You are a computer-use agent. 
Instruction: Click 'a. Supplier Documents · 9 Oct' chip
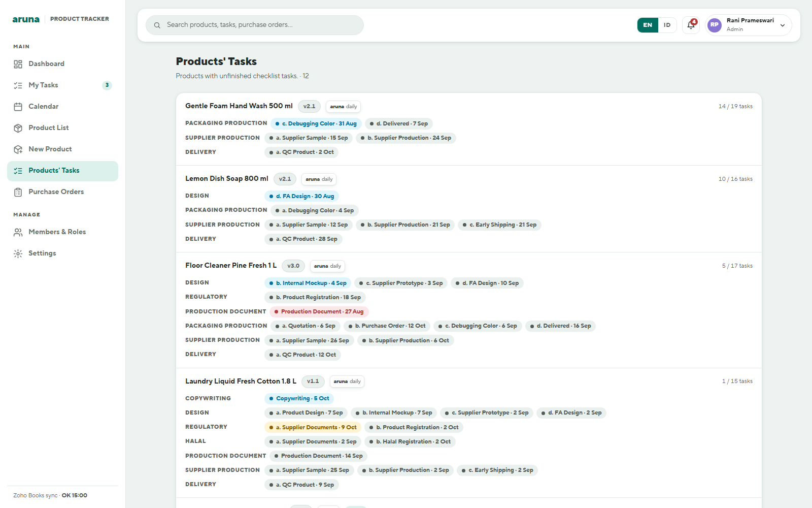point(313,428)
